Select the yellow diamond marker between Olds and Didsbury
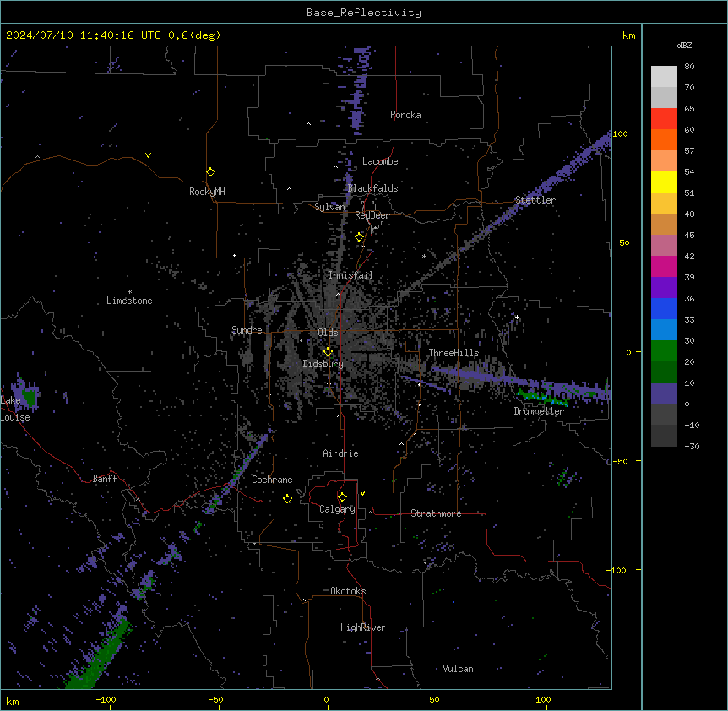Screen dimensions: 728x711 click(328, 352)
